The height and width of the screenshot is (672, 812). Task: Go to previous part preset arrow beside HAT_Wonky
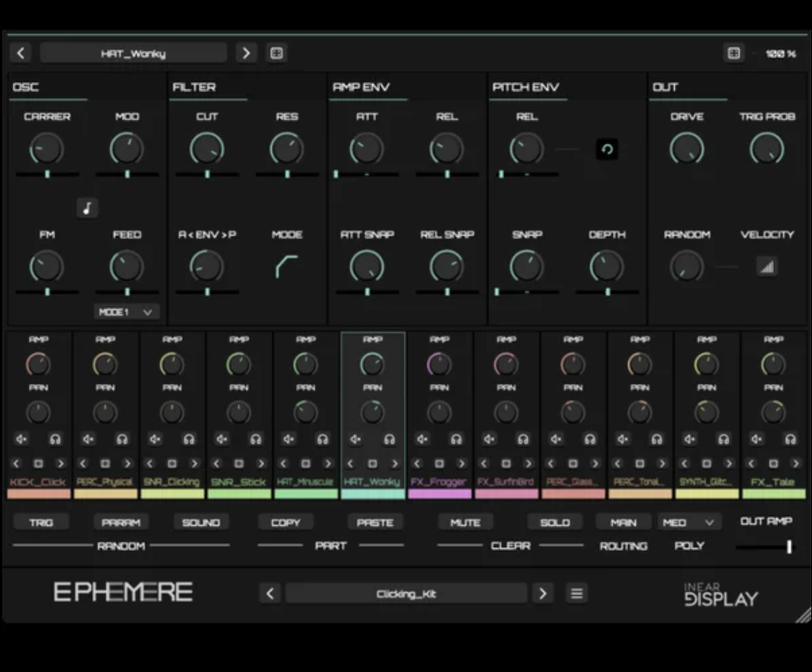pos(21,53)
